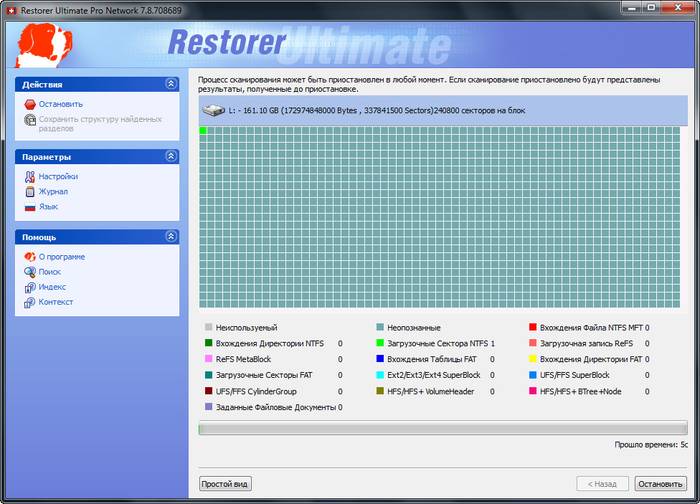This screenshot has height=504, width=700.
Task: Click the red Stop icon in Actions panel
Action: click(29, 104)
